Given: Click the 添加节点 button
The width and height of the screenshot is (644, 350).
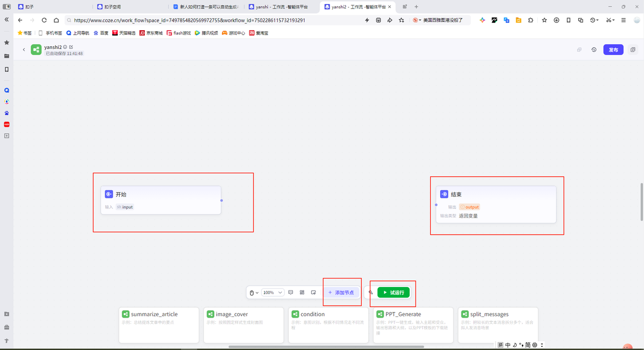Looking at the screenshot, I should pos(341,292).
